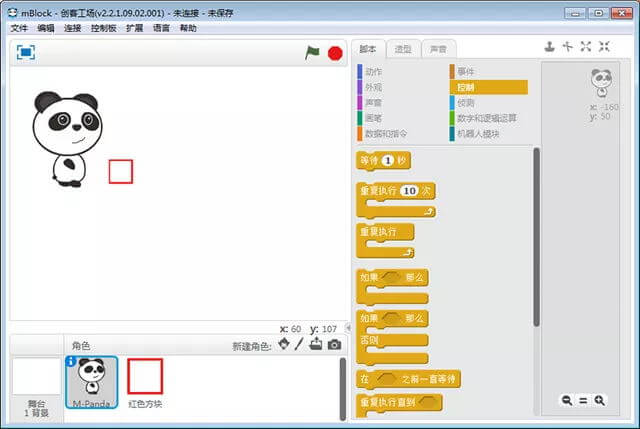Select the 画笔 block category
Image resolution: width=640 pixels, height=429 pixels.
[x=371, y=118]
